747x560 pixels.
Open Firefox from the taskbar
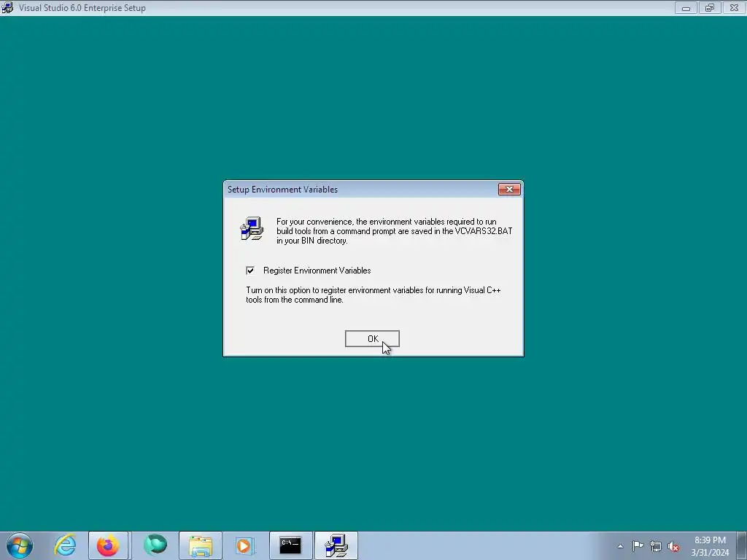click(x=108, y=545)
